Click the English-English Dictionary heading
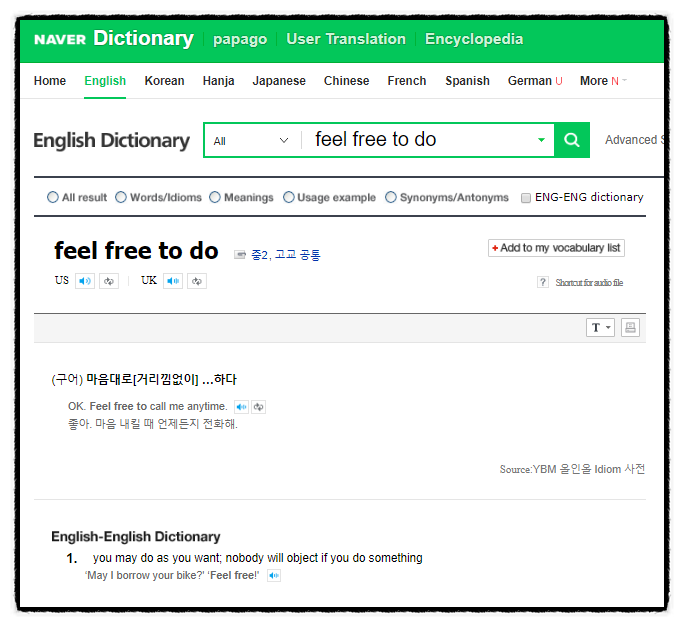The image size is (684, 627). click(136, 537)
